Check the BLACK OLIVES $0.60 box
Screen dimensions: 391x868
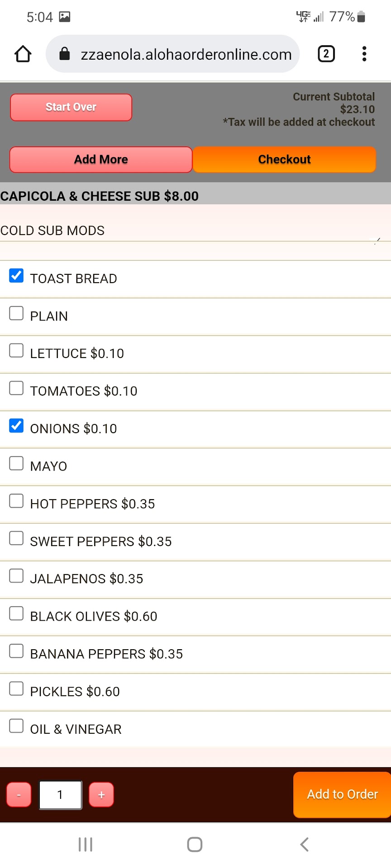pyautogui.click(x=16, y=613)
